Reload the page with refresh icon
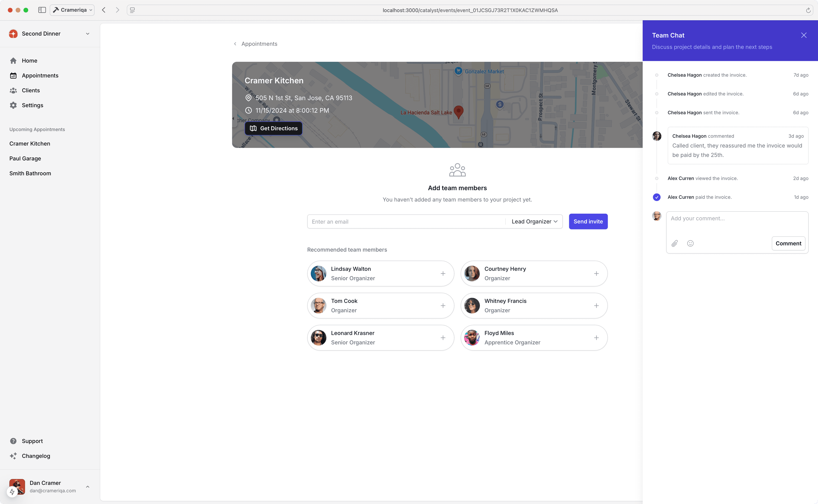 point(808,10)
